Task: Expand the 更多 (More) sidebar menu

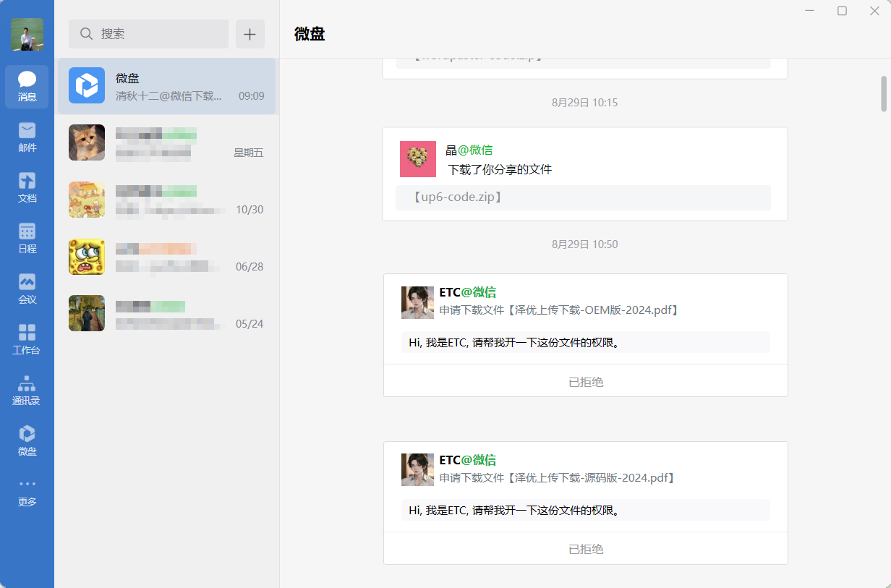Action: coord(27,491)
